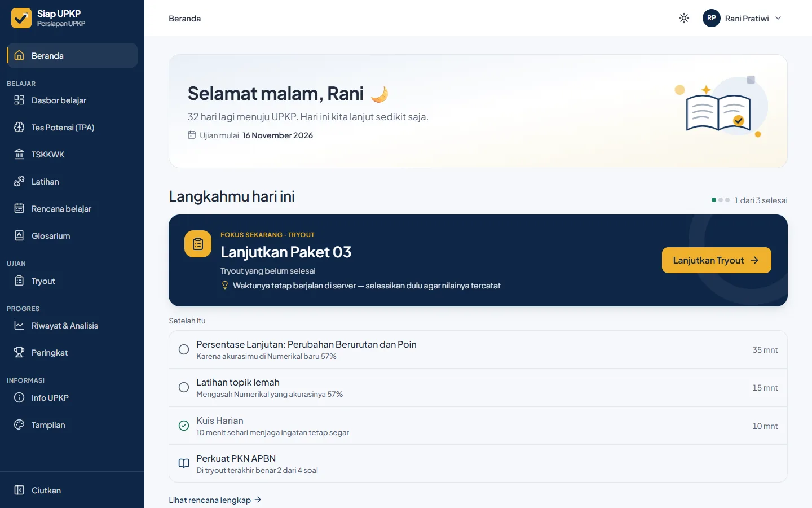
Task: Open Riwayat & Analisis page
Action: pyautogui.click(x=72, y=325)
